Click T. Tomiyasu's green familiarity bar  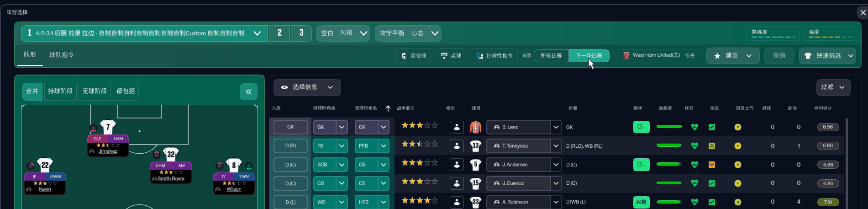pyautogui.click(x=669, y=146)
